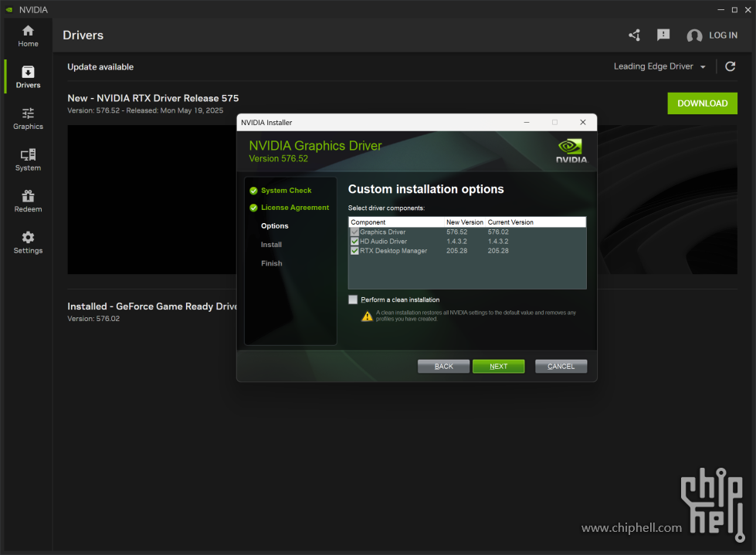
Task: Open the Drivers section in the sidebar
Action: pyautogui.click(x=28, y=77)
